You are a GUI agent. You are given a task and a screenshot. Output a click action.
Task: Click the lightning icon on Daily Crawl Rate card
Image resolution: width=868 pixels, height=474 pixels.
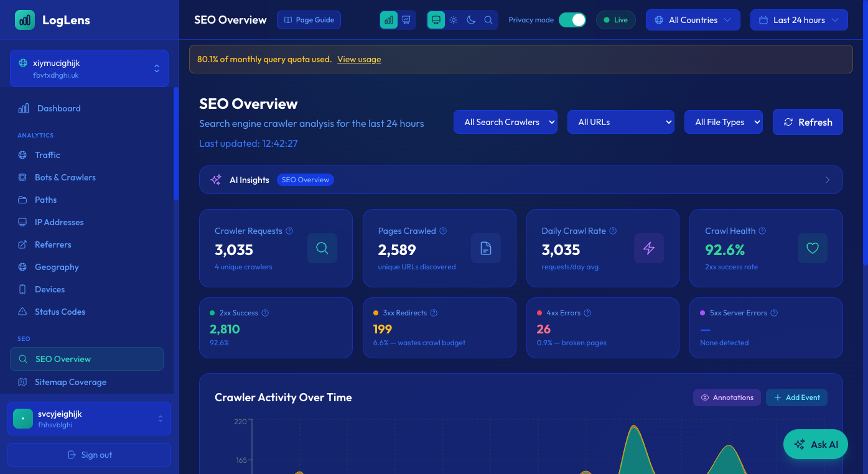coord(649,248)
